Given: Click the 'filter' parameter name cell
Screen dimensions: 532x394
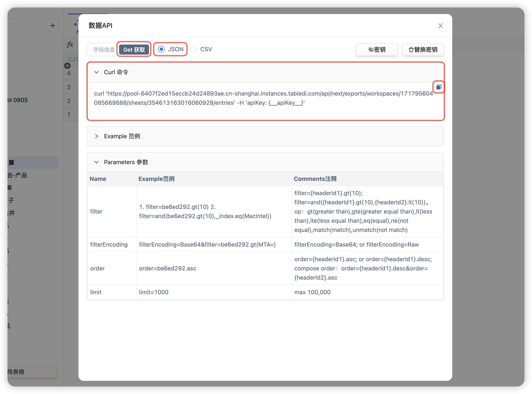Looking at the screenshot, I should (x=112, y=212).
